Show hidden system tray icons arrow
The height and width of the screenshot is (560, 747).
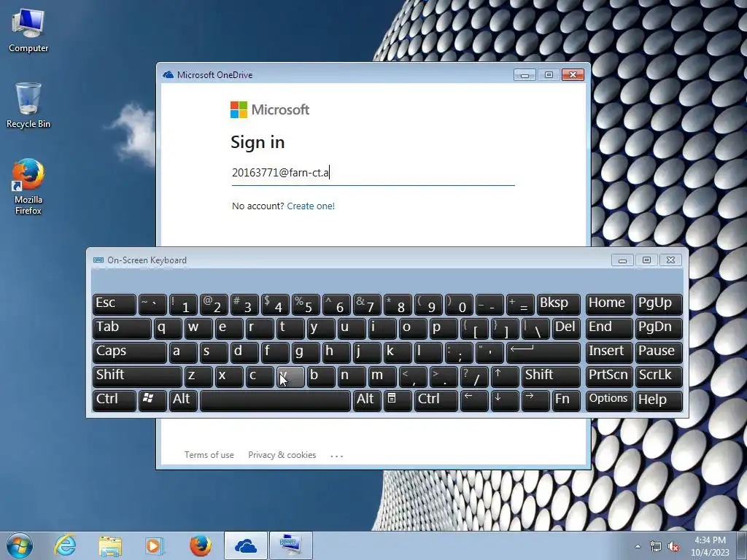(638, 546)
